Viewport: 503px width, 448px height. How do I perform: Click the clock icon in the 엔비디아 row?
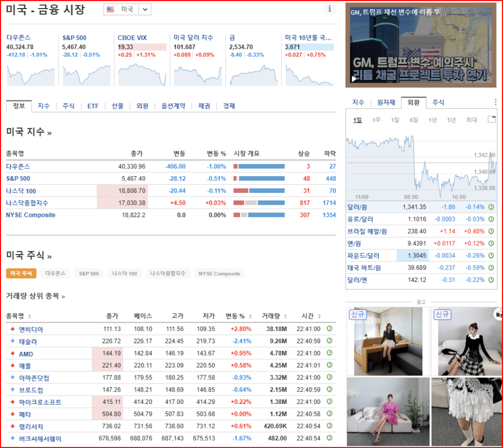[x=329, y=328]
